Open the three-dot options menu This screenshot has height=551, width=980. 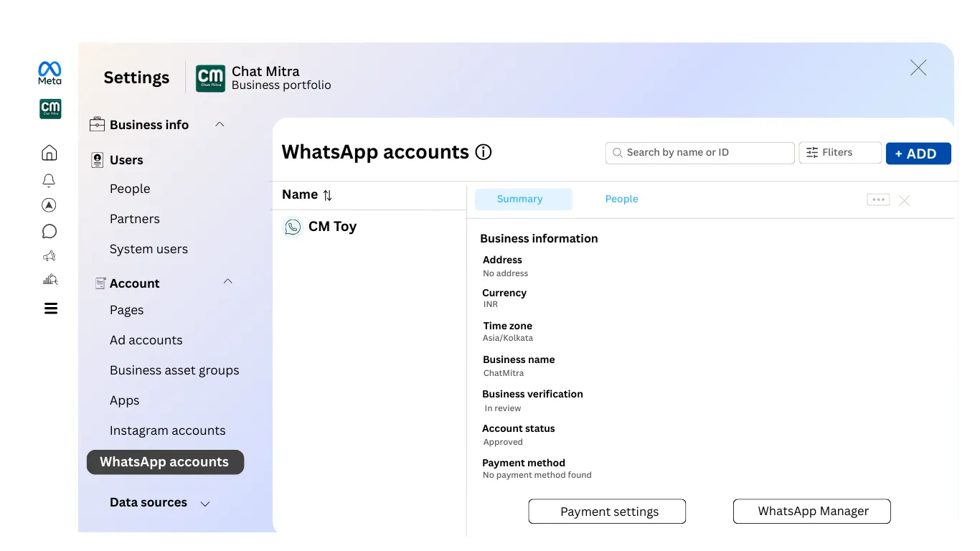point(877,199)
